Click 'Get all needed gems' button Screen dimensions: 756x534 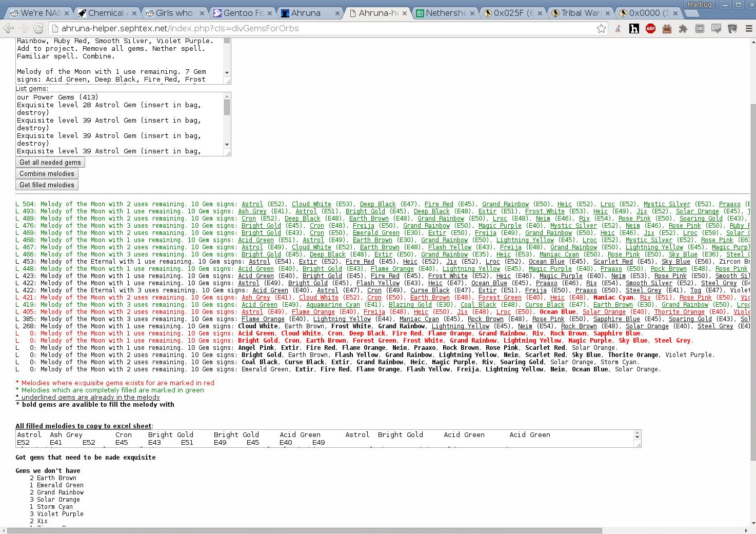point(50,163)
